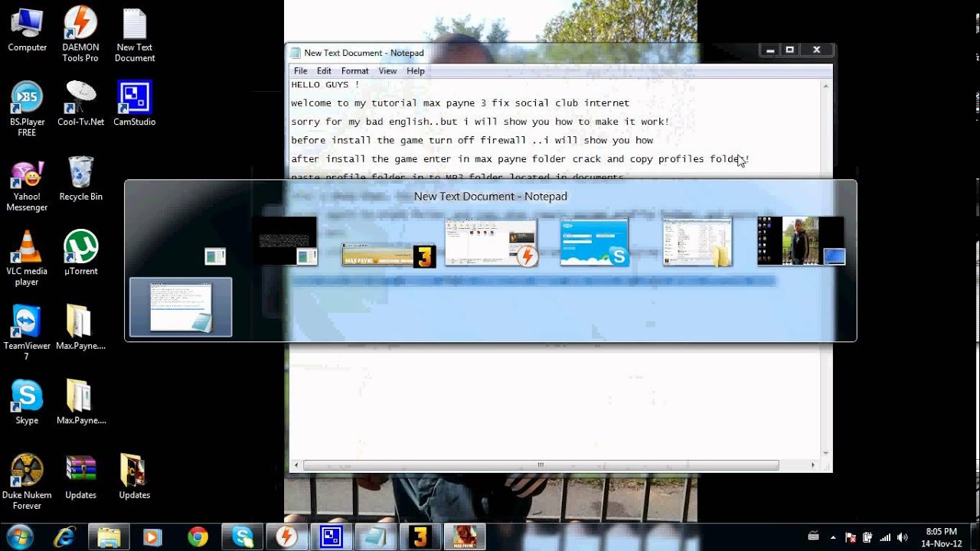
Task: Maximize the Notepad window
Action: [790, 50]
